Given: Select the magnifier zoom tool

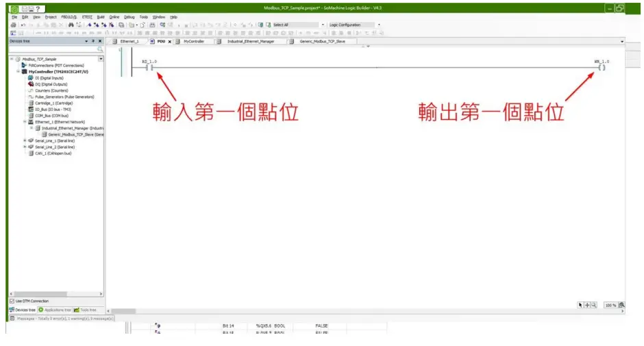Looking at the screenshot, I should 593,305.
